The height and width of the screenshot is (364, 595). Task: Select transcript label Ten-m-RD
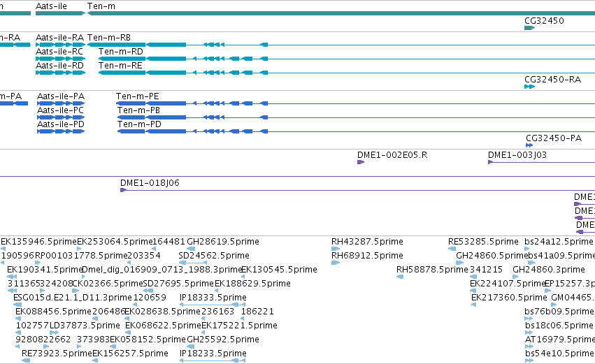tap(121, 52)
